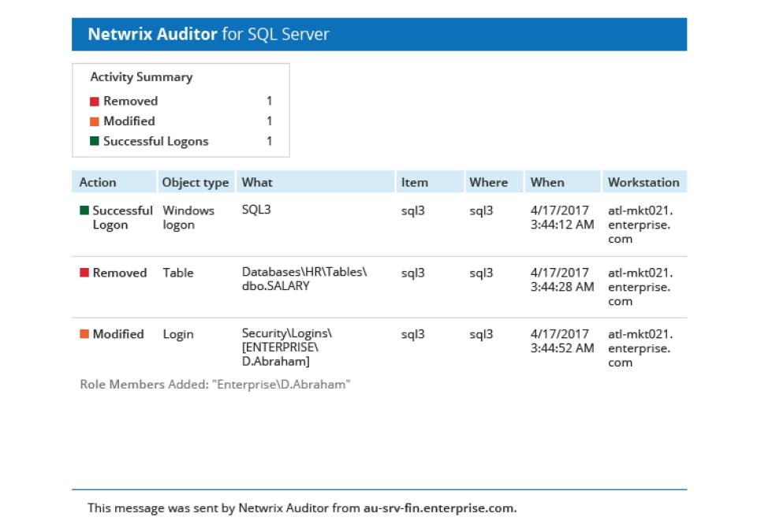Click the Netwrix Auditor for SQL Server title
Image resolution: width=757 pixels, height=532 pixels.
click(x=208, y=34)
